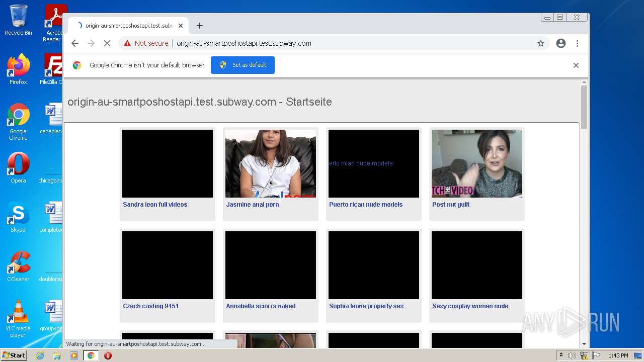Screen dimensions: 644x362
Task: Open a new tab with the plus button
Action: pyautogui.click(x=200, y=26)
